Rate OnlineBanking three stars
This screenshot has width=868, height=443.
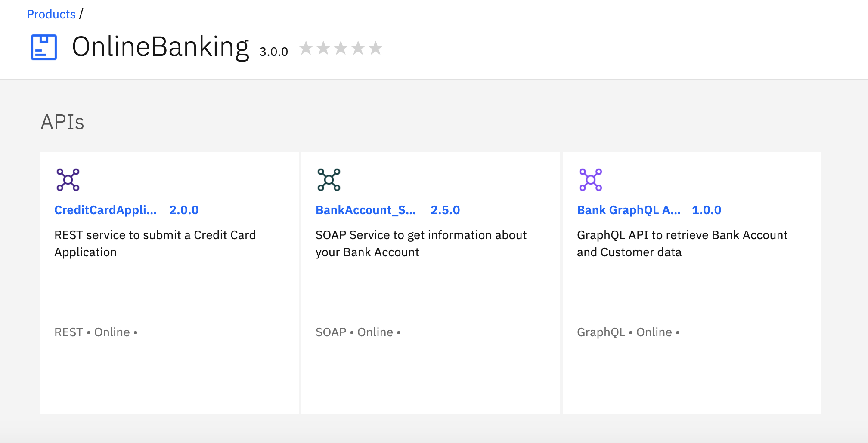[x=341, y=48]
